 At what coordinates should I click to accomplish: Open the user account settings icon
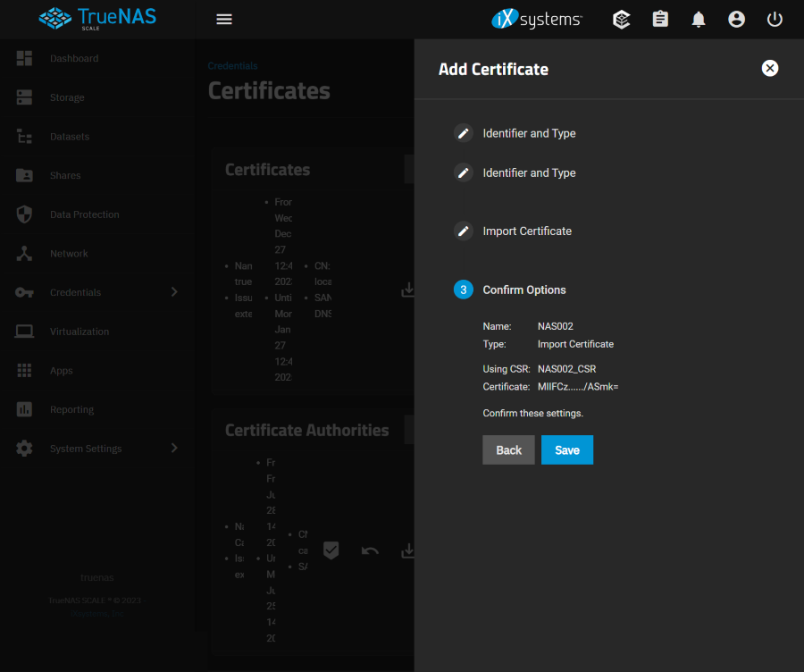pos(736,19)
